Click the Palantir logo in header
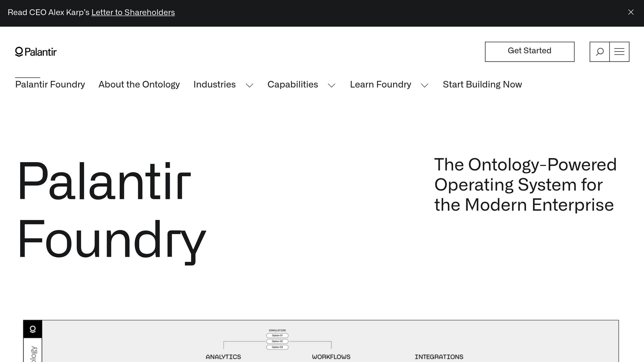 (36, 52)
